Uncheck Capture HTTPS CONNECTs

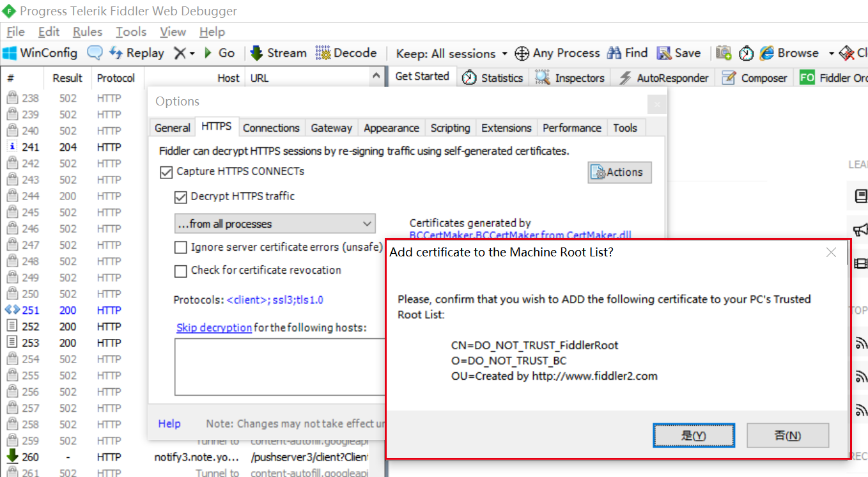(166, 172)
